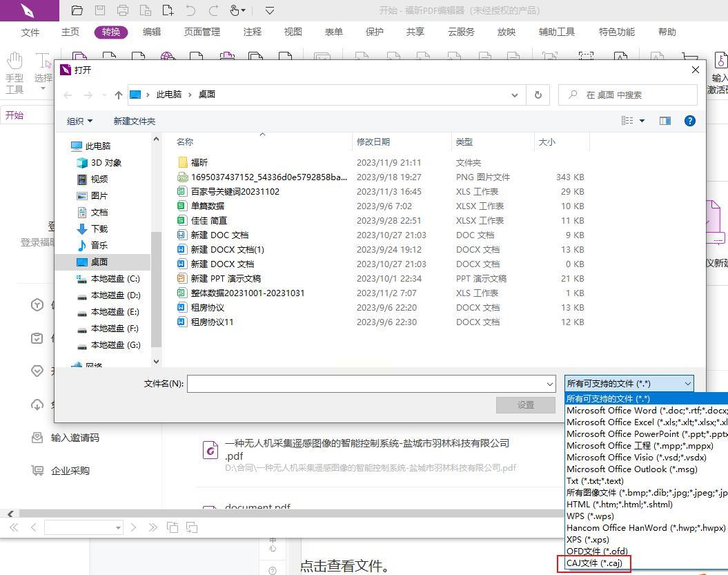Sort by 大小 column header
Viewport: 728px width, 575px height.
pos(547,142)
